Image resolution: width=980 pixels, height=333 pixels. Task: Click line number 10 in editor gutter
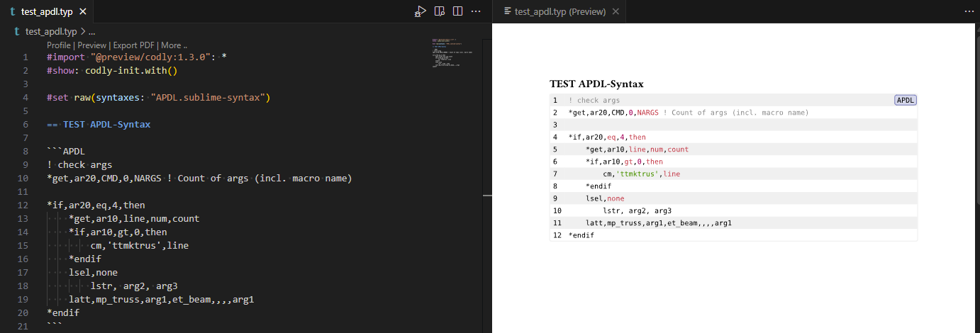23,178
